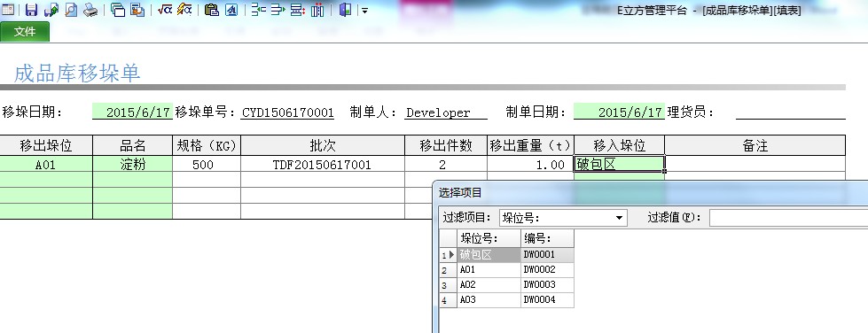Select row A03 DW0004 in the list
The width and height of the screenshot is (868, 333).
[x=506, y=300]
